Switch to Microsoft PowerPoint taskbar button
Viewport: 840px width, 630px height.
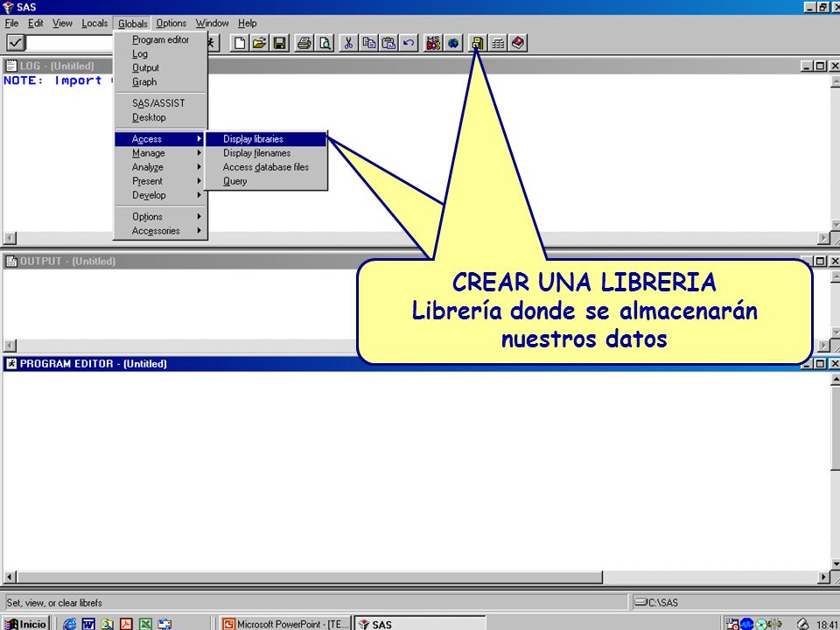coord(285,624)
